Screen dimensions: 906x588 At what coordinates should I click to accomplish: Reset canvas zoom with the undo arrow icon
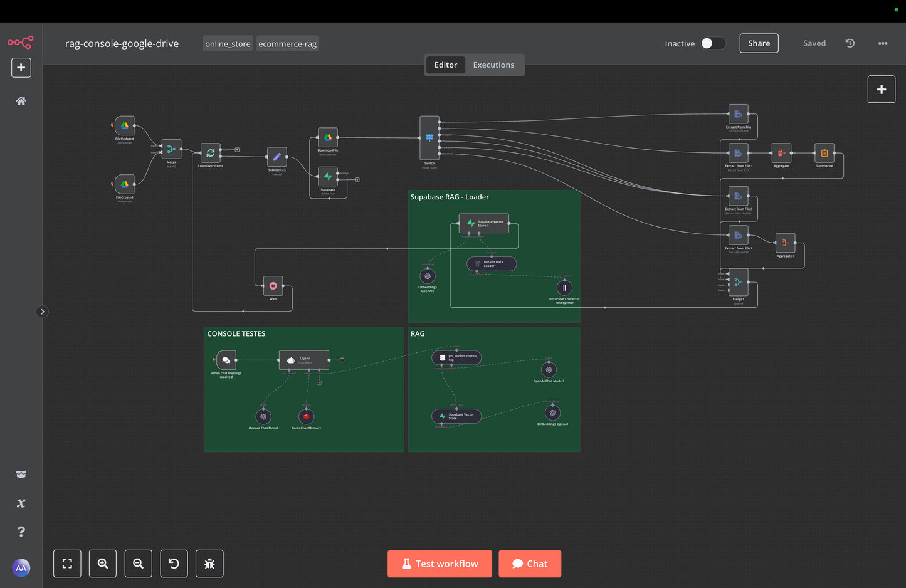click(x=174, y=564)
